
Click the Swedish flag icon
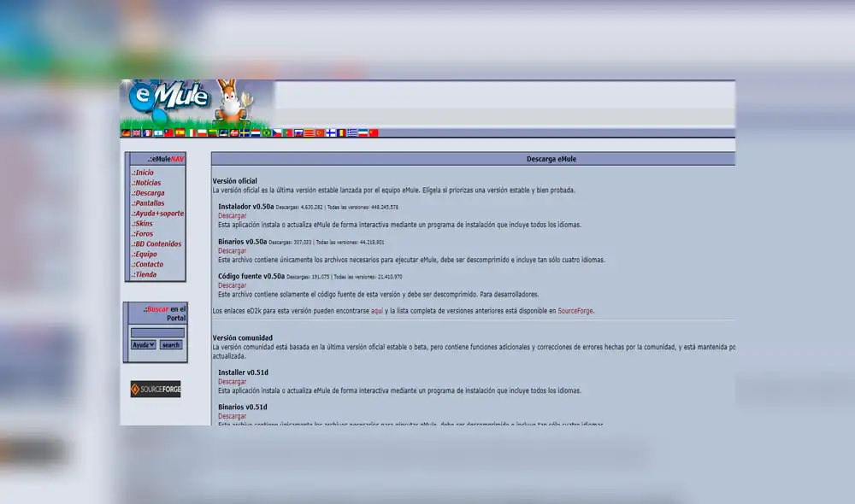pos(245,133)
